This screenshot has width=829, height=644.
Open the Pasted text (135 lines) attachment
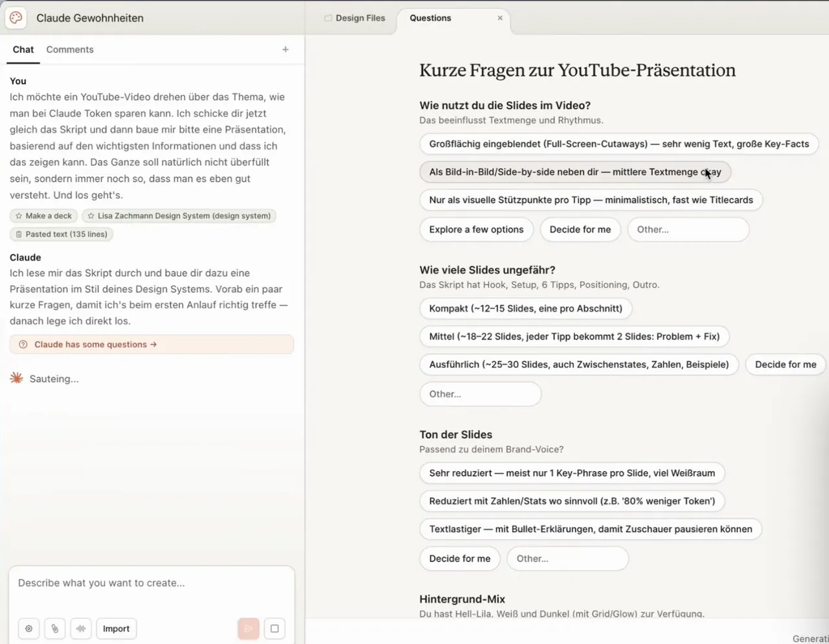tap(62, 234)
